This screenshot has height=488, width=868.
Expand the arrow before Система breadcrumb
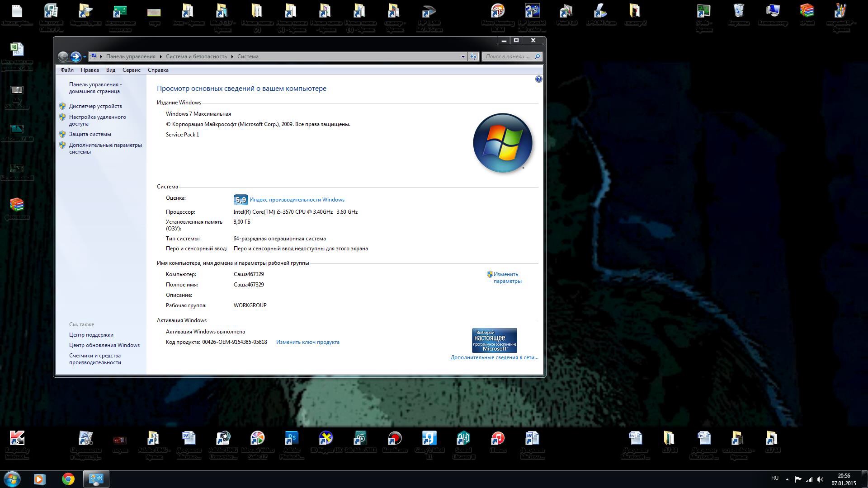pyautogui.click(x=232, y=56)
